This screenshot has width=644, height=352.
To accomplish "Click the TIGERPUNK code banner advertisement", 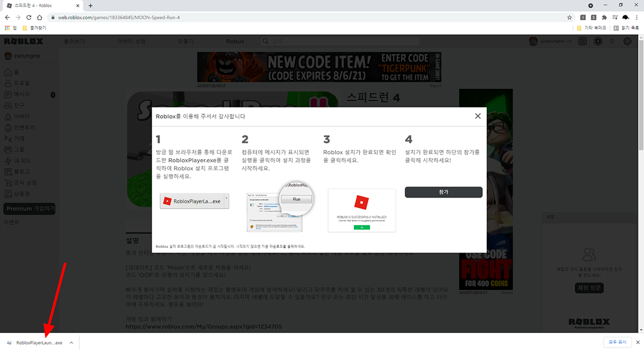I will 319,67.
